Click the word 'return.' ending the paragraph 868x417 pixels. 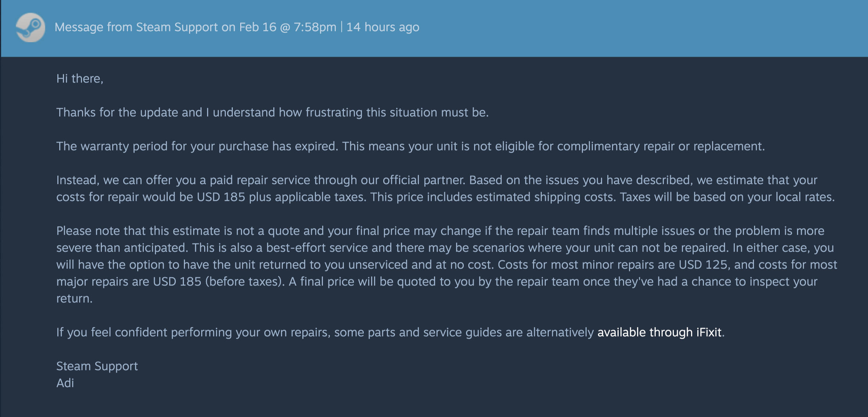[x=74, y=299]
